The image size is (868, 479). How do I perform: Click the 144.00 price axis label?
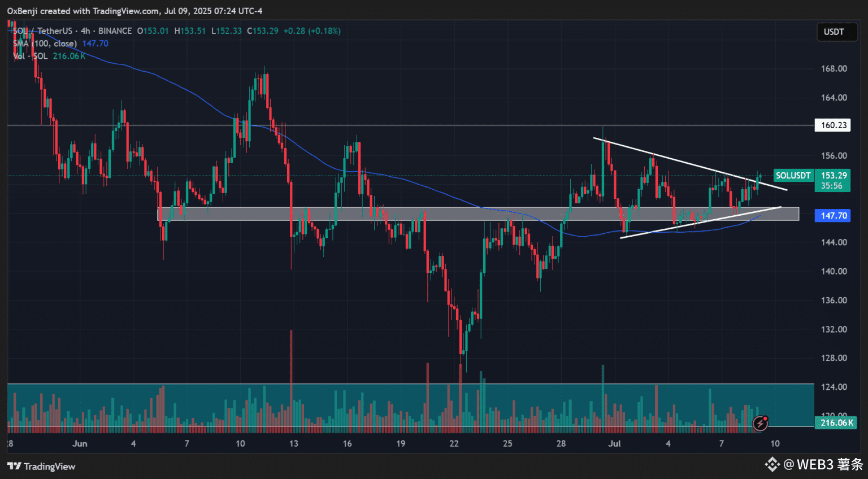coord(834,242)
